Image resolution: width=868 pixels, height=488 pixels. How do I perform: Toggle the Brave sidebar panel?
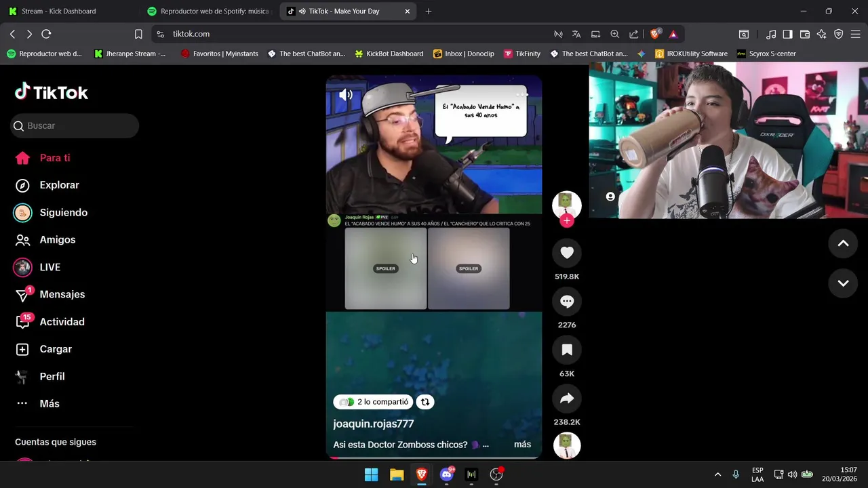(x=788, y=34)
